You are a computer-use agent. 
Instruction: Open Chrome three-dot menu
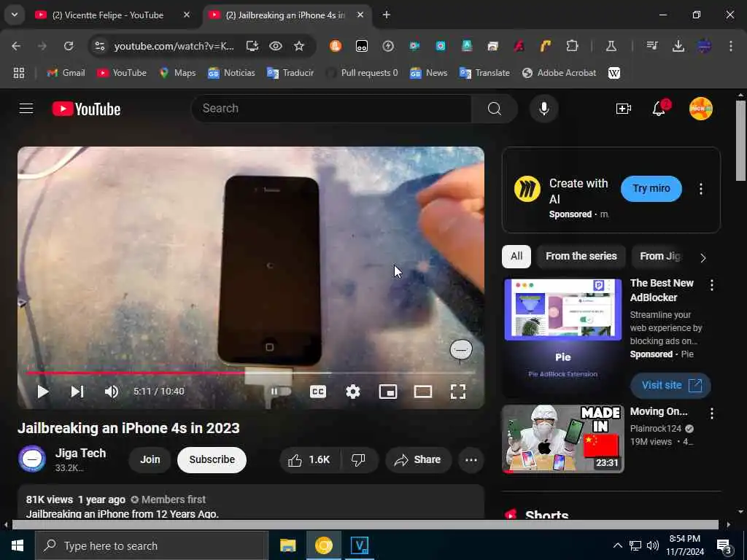point(730,46)
